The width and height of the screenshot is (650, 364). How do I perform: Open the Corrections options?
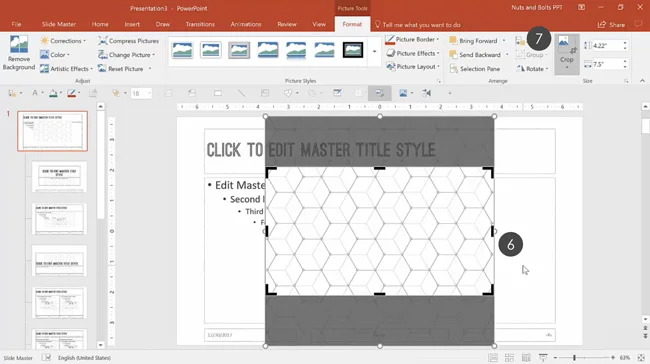[x=63, y=41]
